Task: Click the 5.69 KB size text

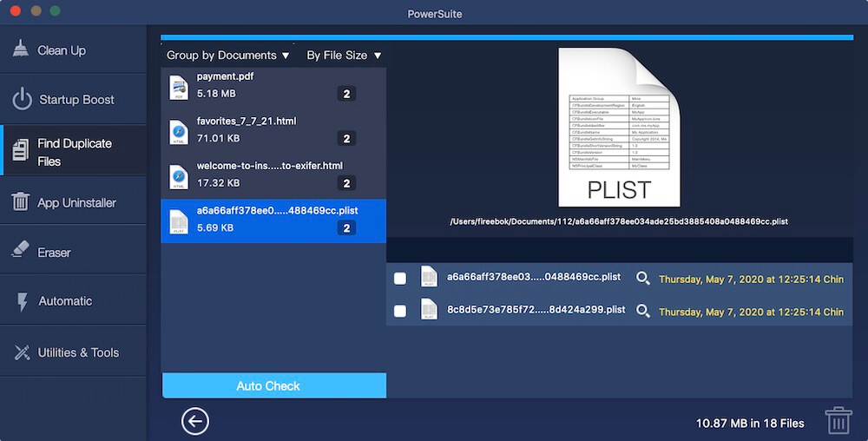Action: coord(215,228)
